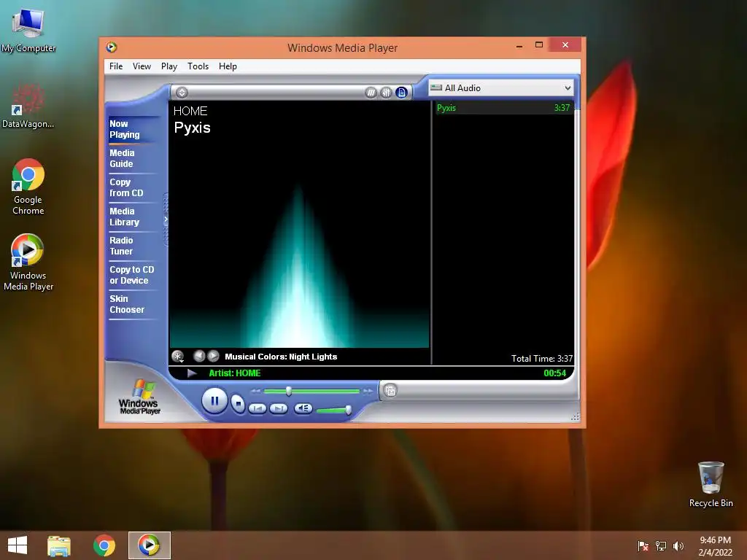
Task: Click the volume slider handle
Action: point(348,410)
